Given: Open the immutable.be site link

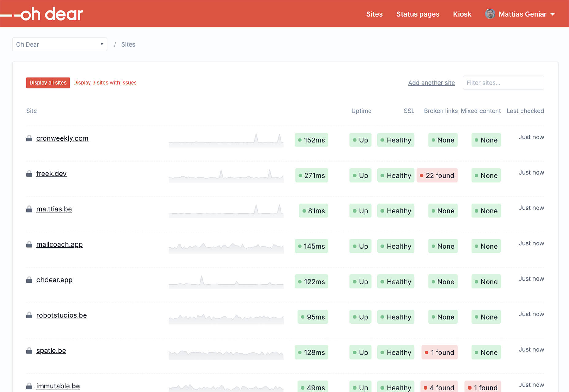Looking at the screenshot, I should pos(58,386).
